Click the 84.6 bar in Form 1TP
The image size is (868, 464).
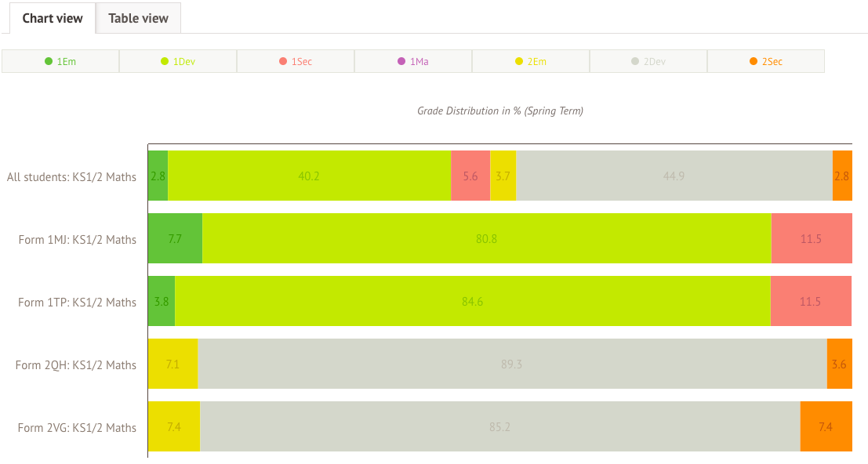[x=472, y=301]
